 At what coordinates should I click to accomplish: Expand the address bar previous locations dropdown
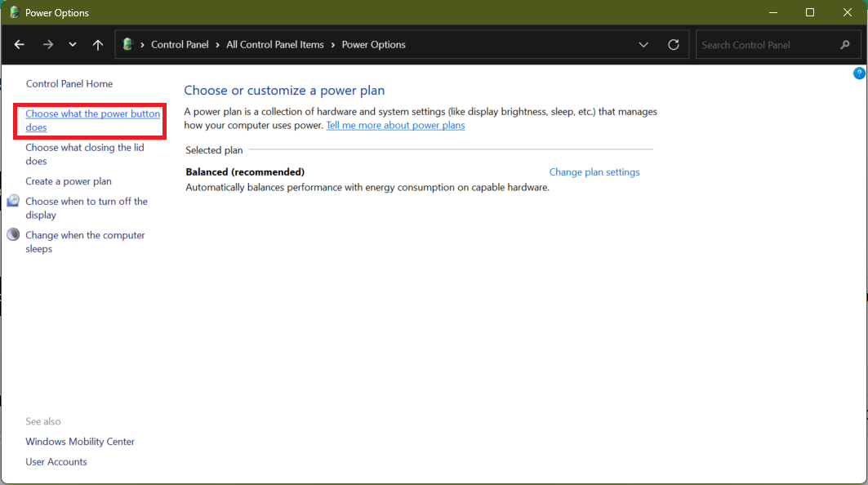(643, 45)
